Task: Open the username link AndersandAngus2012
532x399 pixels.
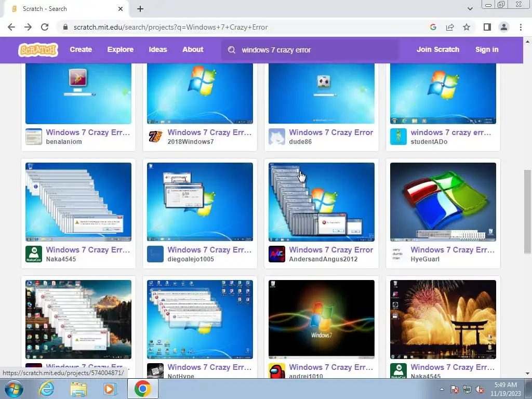Action: pos(323,259)
